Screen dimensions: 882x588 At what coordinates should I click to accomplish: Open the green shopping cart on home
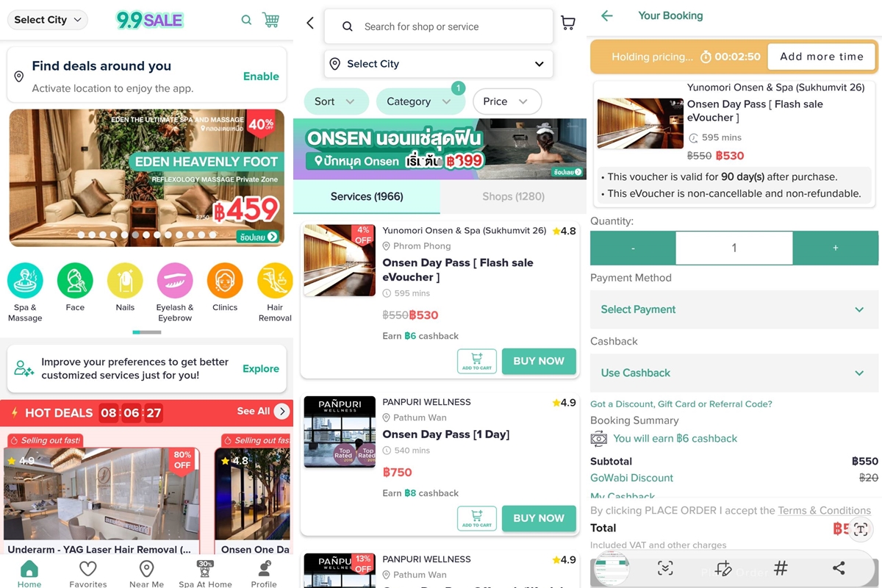click(271, 20)
